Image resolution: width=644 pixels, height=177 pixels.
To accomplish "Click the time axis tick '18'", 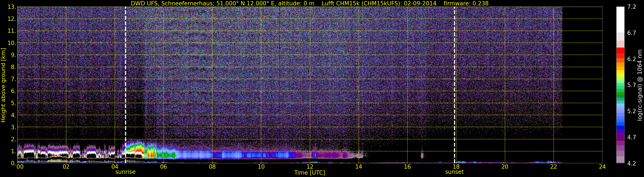I will [456, 167].
